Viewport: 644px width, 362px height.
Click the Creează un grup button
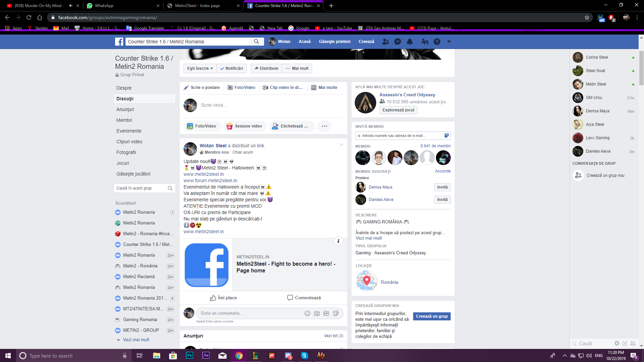click(x=432, y=316)
